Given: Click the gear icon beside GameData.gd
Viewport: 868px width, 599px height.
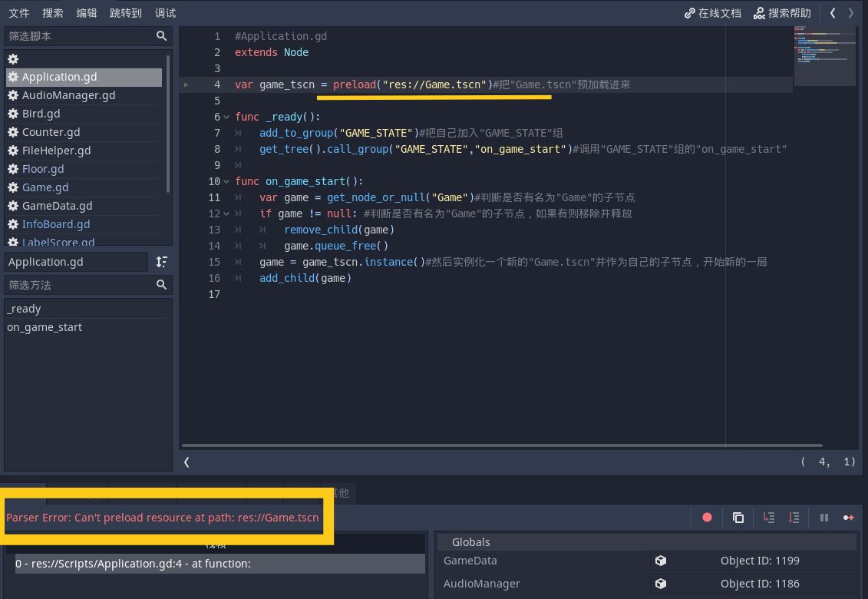Looking at the screenshot, I should 13,206.
